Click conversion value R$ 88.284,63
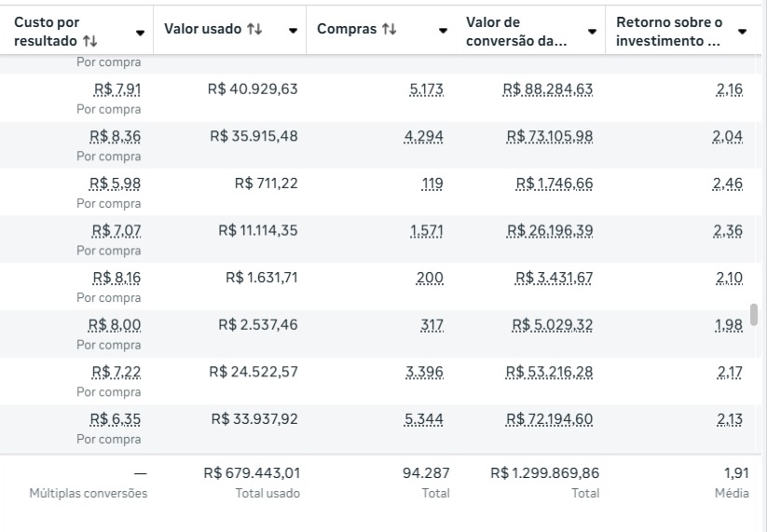767x532 pixels. 548,89
